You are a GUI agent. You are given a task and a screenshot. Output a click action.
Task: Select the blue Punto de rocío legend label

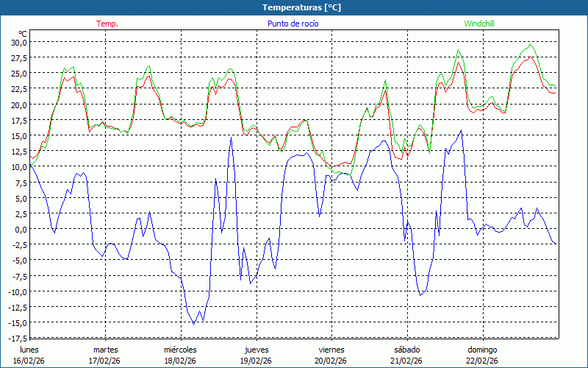click(293, 24)
